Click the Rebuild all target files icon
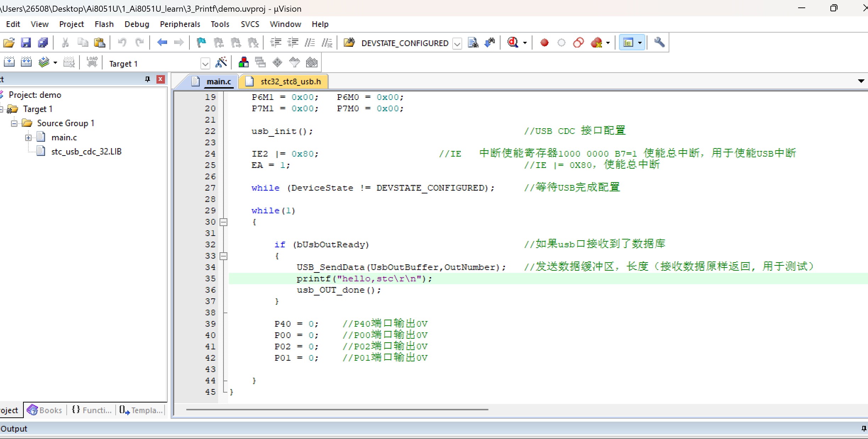Screen dimensions: 868x439 26,63
